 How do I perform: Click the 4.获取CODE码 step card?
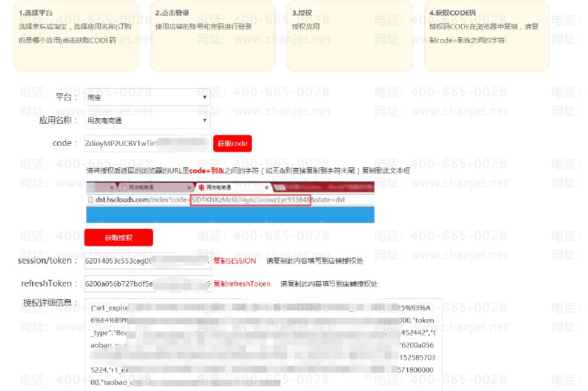coord(487,35)
